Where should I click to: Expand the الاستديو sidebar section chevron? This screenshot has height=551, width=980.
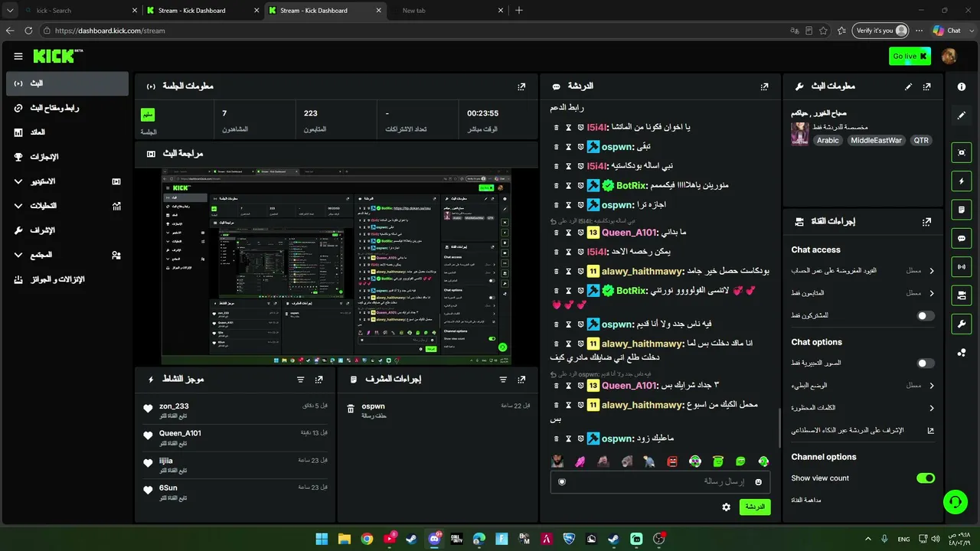tap(18, 181)
